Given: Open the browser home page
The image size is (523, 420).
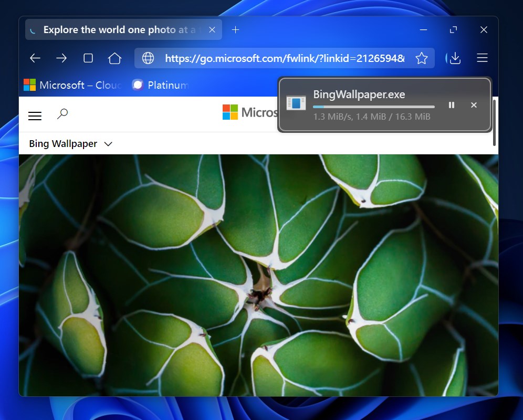Looking at the screenshot, I should pos(114,58).
